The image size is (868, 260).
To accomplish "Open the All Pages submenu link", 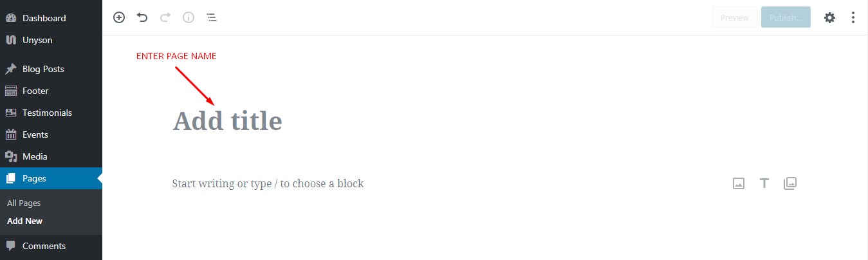I will pyautogui.click(x=24, y=203).
